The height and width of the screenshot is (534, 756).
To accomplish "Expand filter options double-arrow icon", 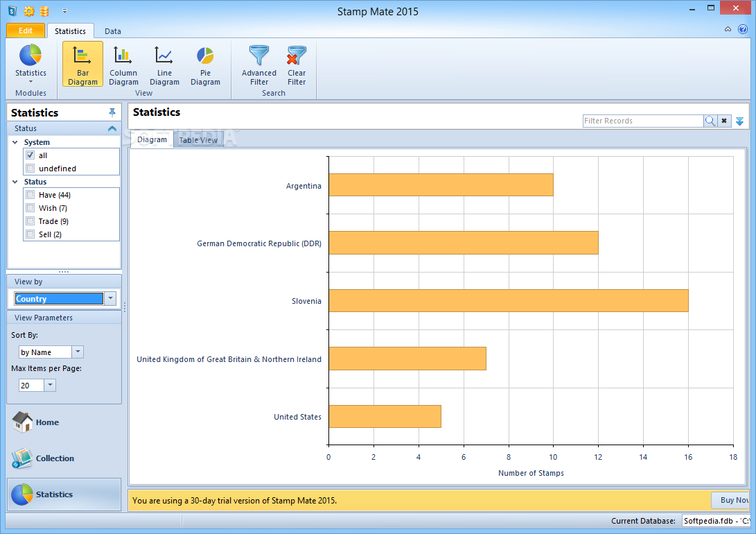I will click(739, 121).
